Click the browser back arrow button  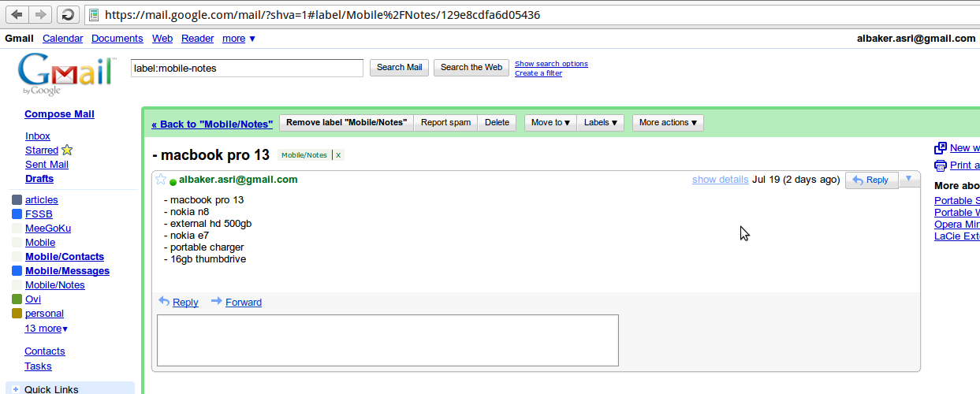pyautogui.click(x=17, y=14)
